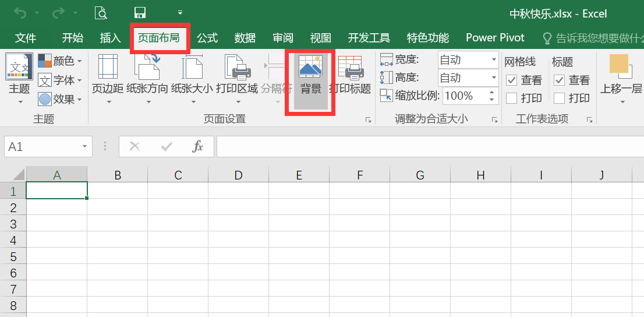Click the 打印标题 print titles button
This screenshot has height=317, width=644.
pos(351,75)
